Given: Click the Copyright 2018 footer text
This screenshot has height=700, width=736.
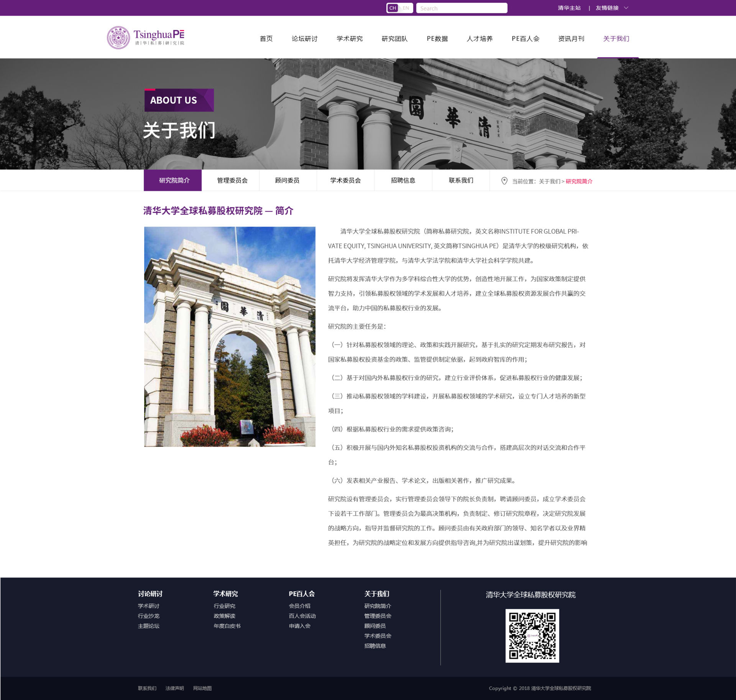Looking at the screenshot, I should [540, 688].
